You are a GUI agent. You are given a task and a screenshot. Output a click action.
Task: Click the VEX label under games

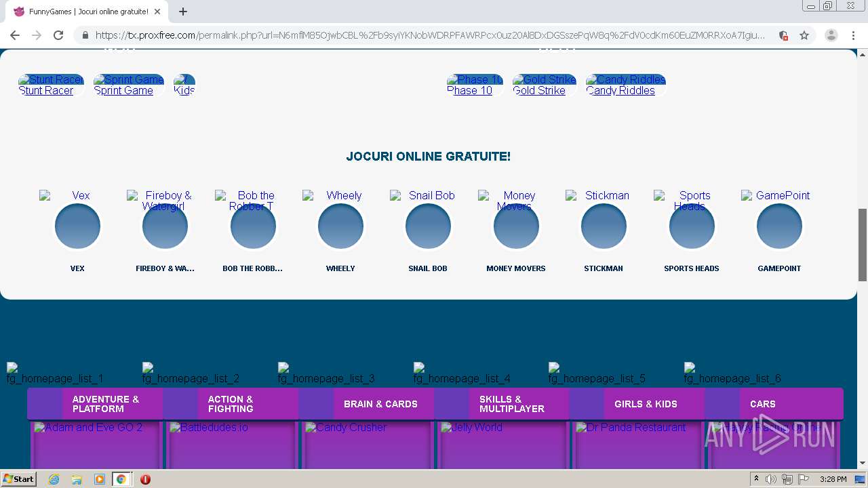(77, 268)
